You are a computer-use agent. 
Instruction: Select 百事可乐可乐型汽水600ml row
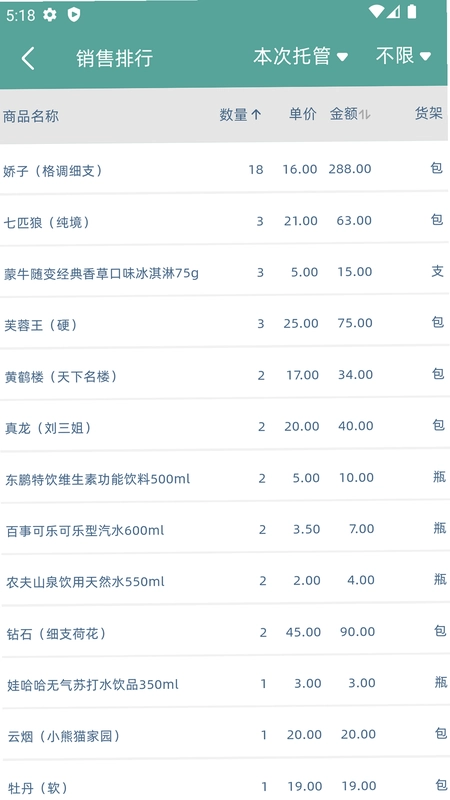pyautogui.click(x=224, y=530)
